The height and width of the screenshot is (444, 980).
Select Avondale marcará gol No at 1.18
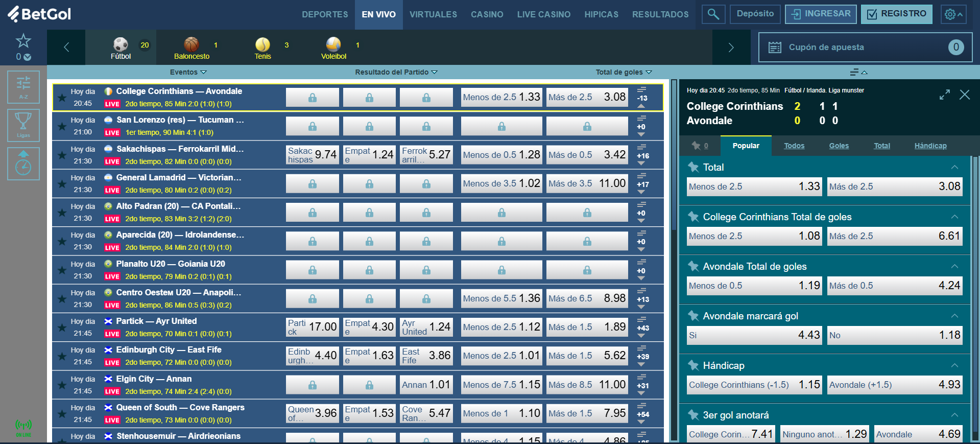(895, 335)
